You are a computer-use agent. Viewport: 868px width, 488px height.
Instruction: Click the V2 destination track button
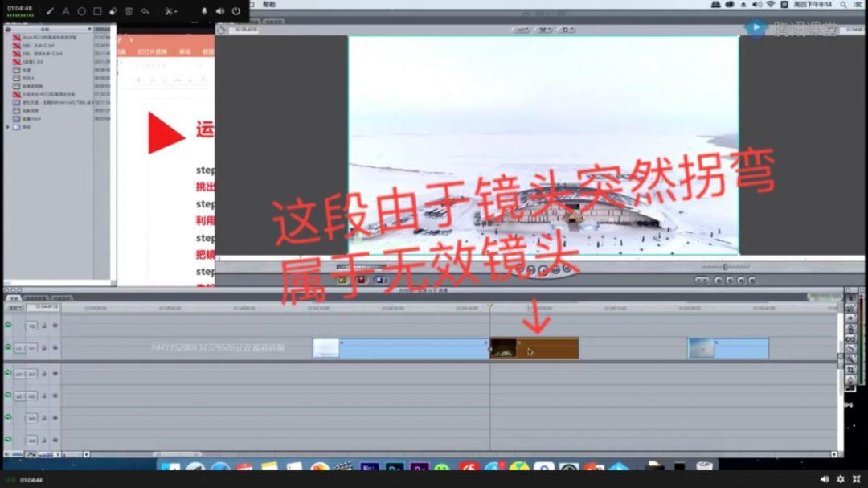coord(31,326)
